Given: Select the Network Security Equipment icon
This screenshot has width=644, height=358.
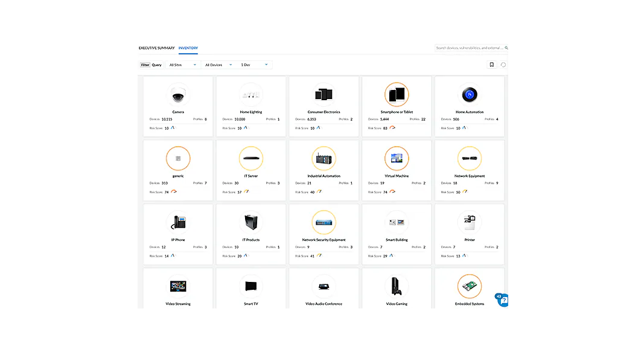Looking at the screenshot, I should pos(324,222).
